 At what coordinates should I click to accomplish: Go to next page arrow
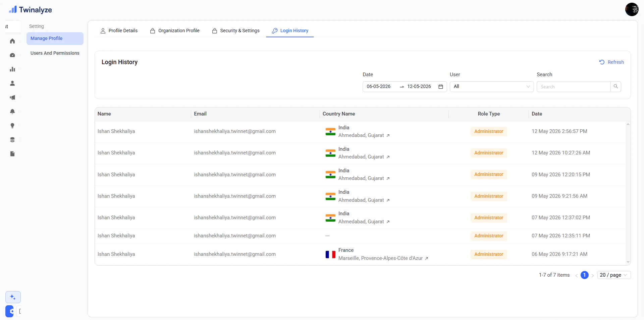click(593, 275)
